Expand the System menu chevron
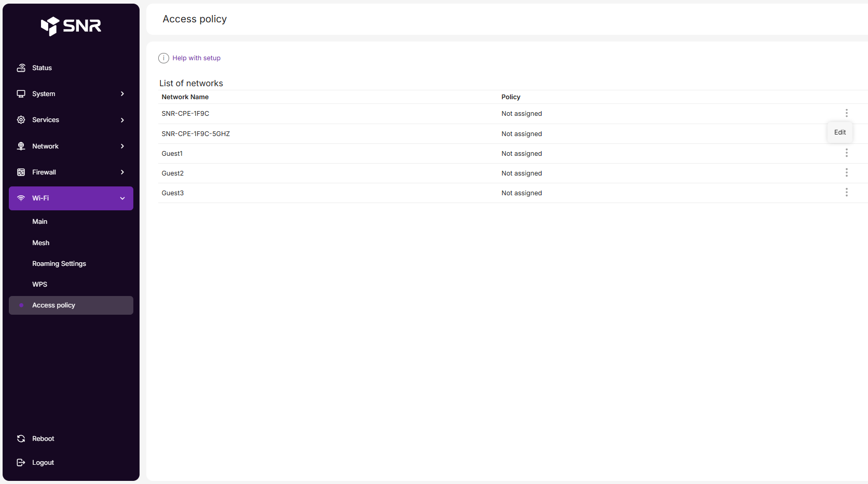This screenshot has height=484, width=868. [122, 94]
